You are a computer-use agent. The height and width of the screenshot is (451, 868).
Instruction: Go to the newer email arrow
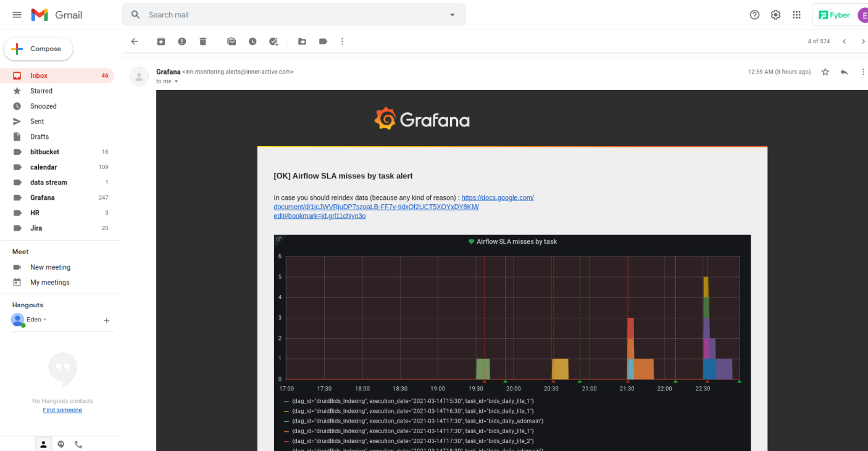point(844,41)
